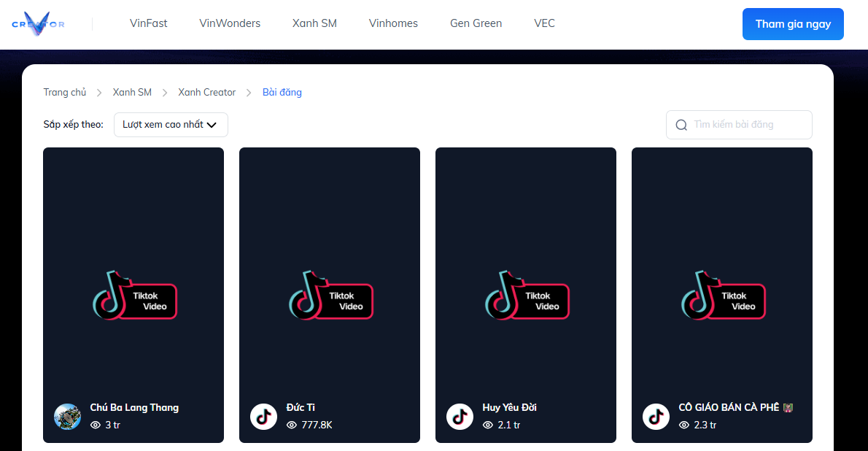Click the TikTok Video logo on Huy Yêu Đời card

(526, 295)
